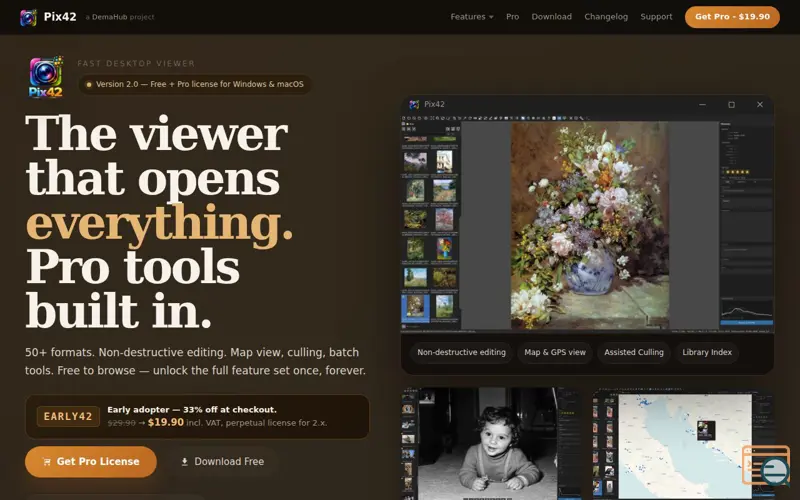Select the EARLY42 coupon code
Image resolution: width=800 pixels, height=500 pixels.
coord(68,416)
